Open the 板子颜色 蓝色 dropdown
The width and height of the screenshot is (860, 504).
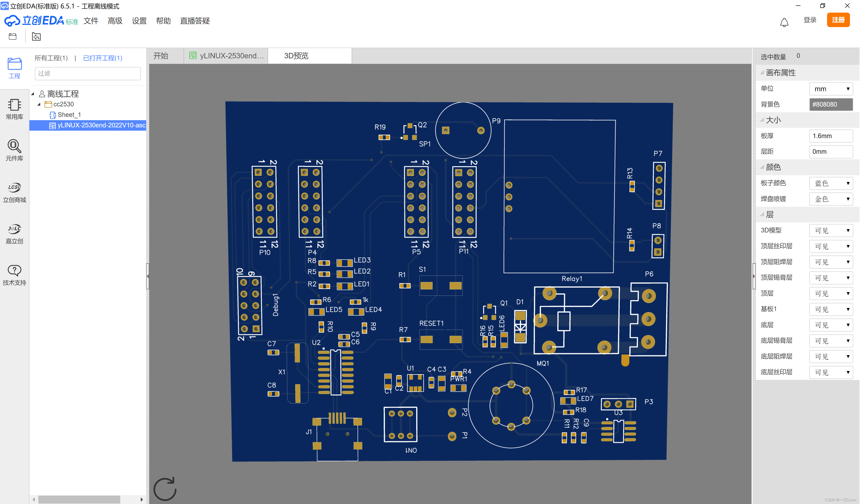point(831,183)
